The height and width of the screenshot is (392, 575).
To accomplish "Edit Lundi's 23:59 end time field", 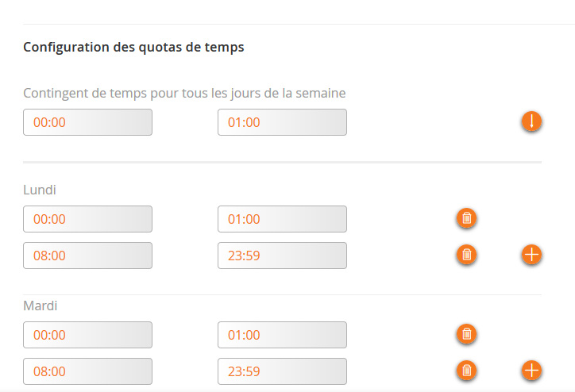I will 282,256.
